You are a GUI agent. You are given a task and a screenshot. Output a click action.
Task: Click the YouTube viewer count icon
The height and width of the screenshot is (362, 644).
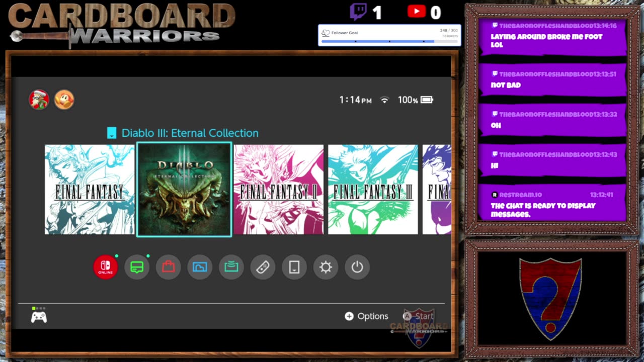417,11
